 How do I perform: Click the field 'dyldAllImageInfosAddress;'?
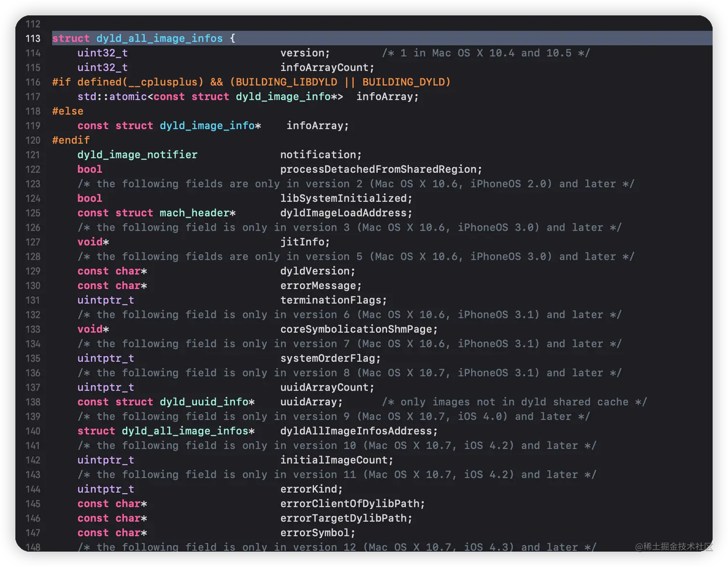click(x=359, y=431)
